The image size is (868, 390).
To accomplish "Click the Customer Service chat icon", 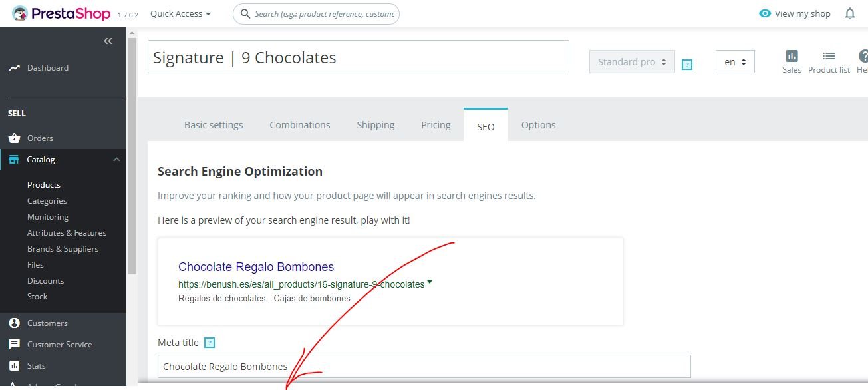I will [x=14, y=345].
